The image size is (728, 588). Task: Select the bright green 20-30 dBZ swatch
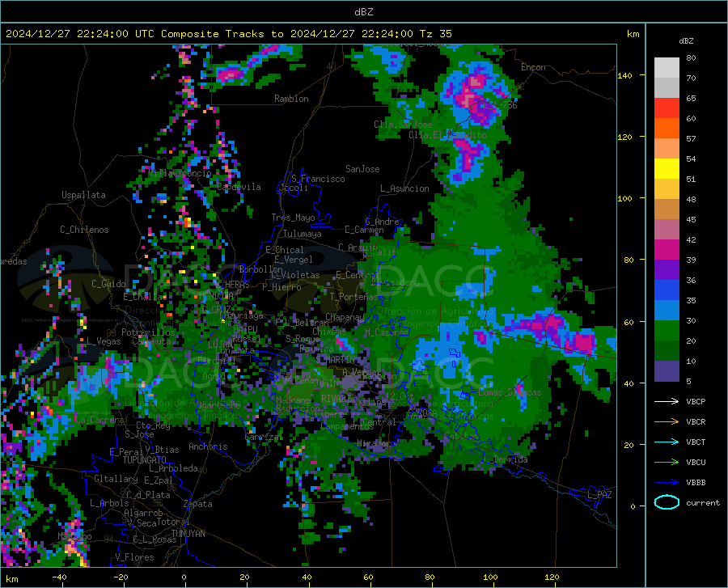[667, 331]
